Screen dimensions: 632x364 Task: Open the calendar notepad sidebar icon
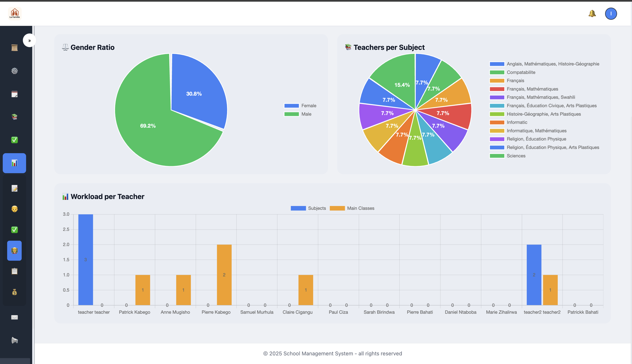pyautogui.click(x=15, y=94)
